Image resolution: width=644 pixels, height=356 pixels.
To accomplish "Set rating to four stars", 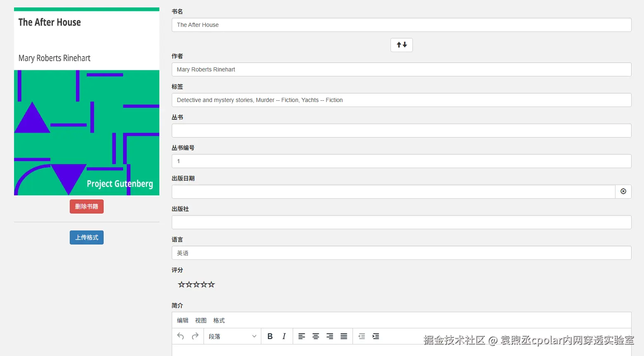I will [204, 285].
